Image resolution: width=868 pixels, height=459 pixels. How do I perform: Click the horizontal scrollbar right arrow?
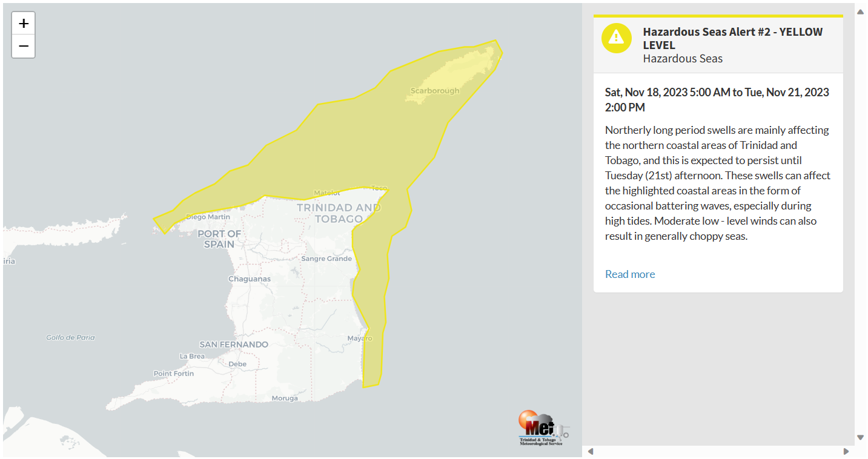tap(846, 451)
